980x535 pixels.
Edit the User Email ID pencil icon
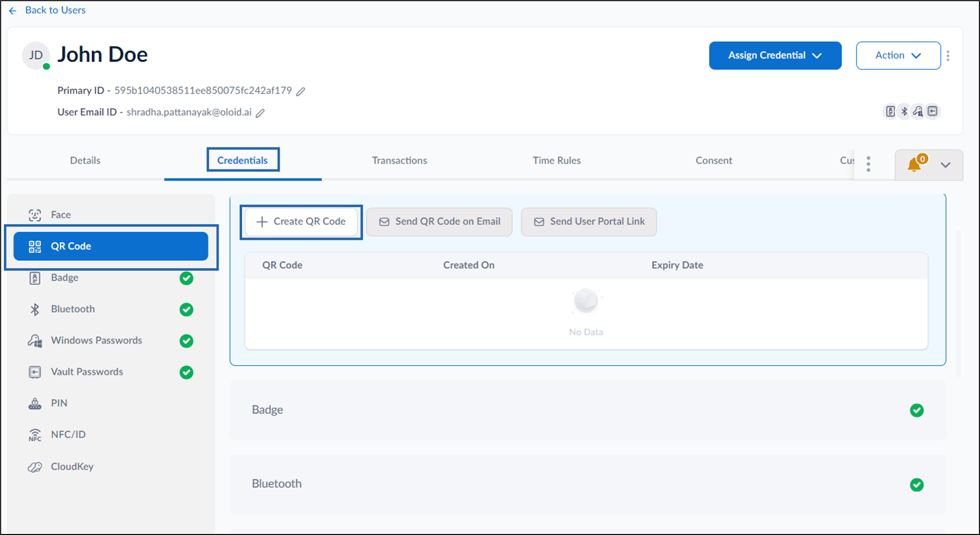pos(261,113)
